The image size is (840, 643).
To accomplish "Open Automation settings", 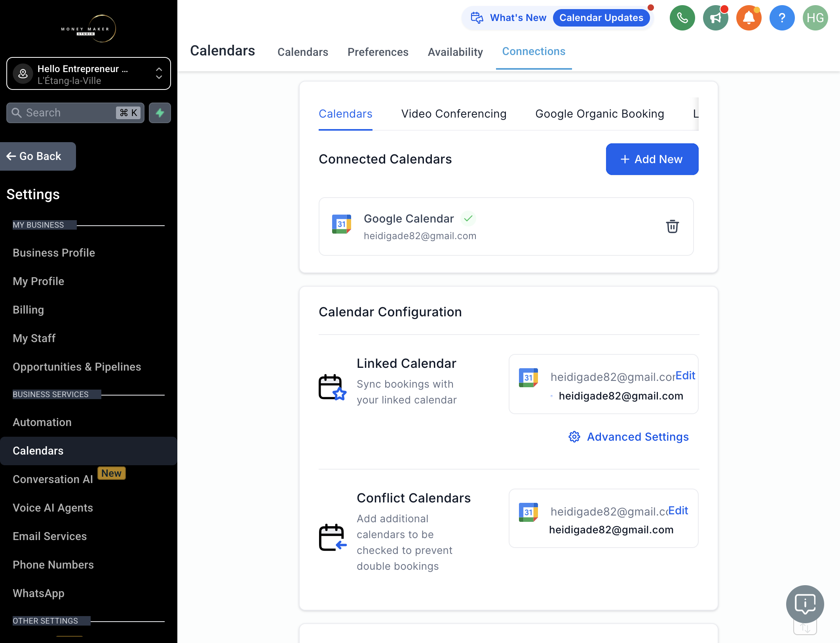I will pyautogui.click(x=42, y=422).
